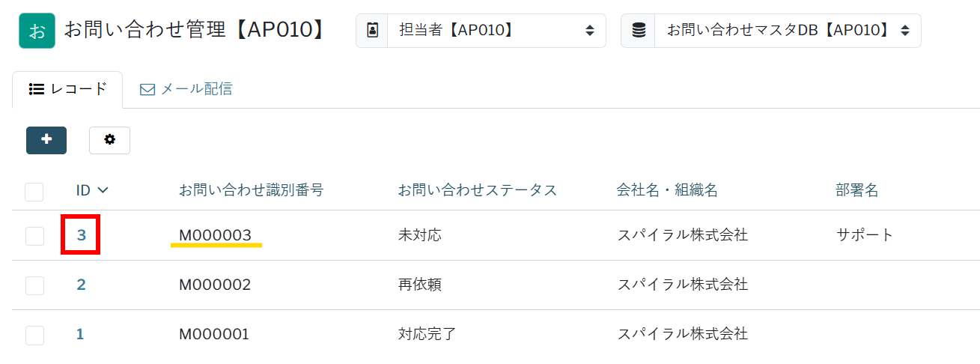Image resolution: width=980 pixels, height=364 pixels.
Task: Click the お問い合わせステータス column header
Action: tap(478, 190)
